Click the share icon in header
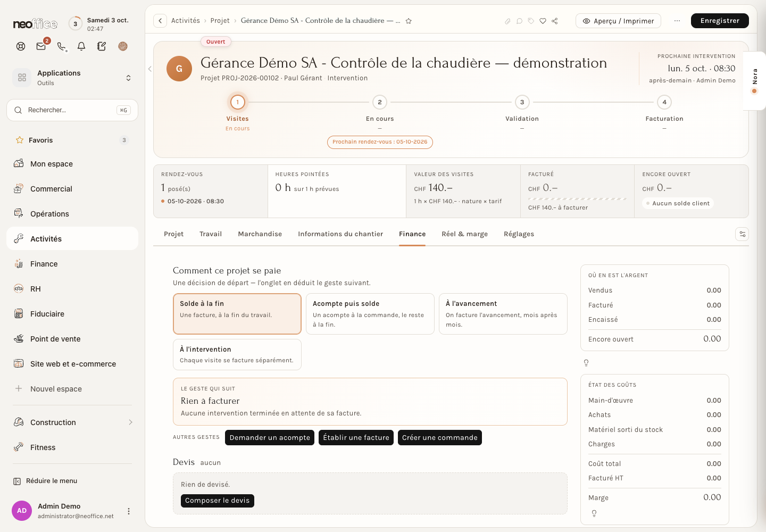 (555, 21)
